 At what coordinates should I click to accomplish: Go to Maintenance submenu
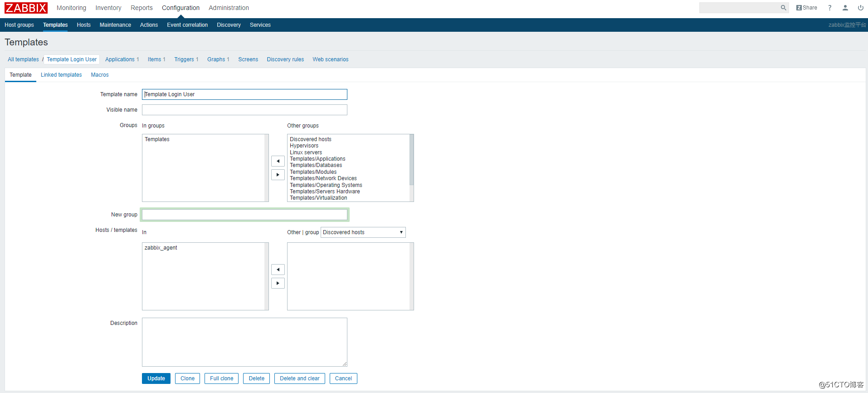pos(115,25)
